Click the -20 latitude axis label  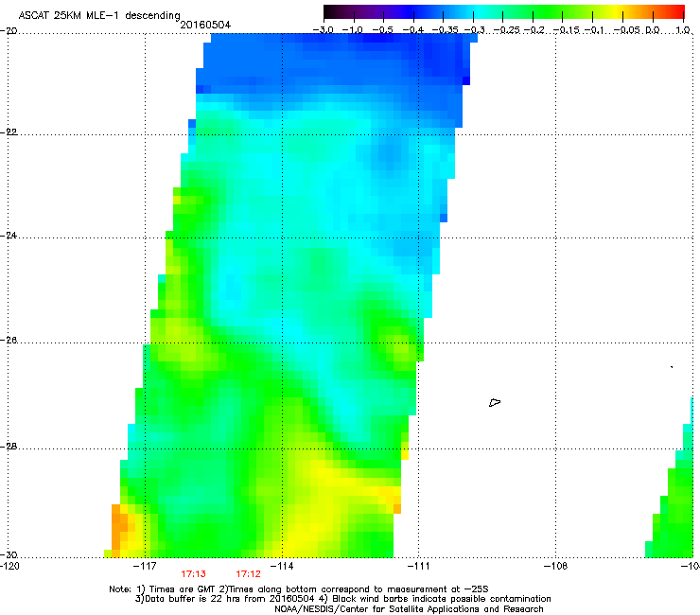(x=9, y=31)
